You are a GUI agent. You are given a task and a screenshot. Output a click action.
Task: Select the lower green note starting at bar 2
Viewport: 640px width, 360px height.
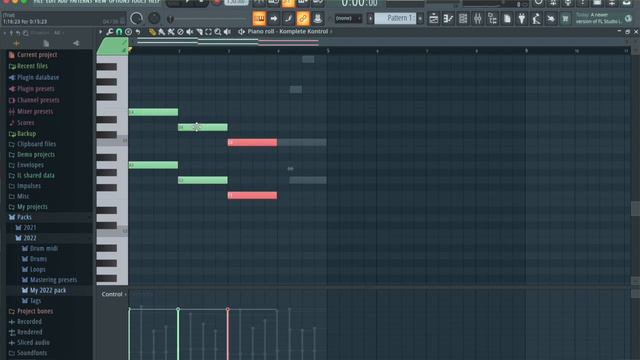(203, 180)
